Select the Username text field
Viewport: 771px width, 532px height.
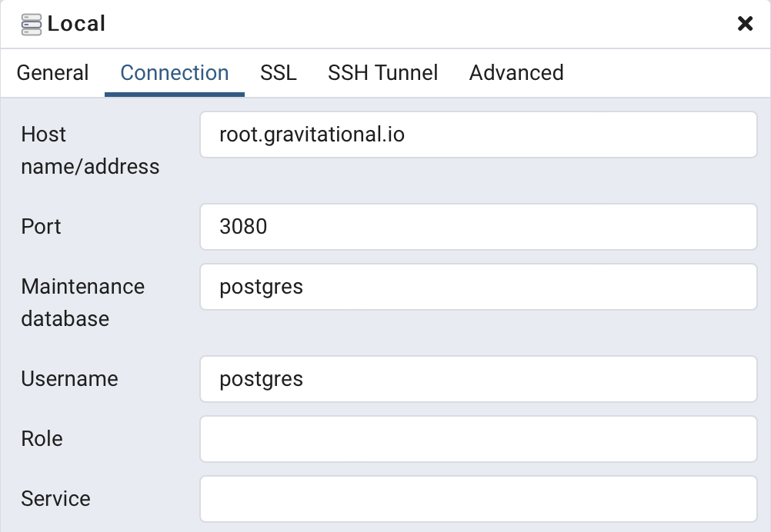(478, 379)
